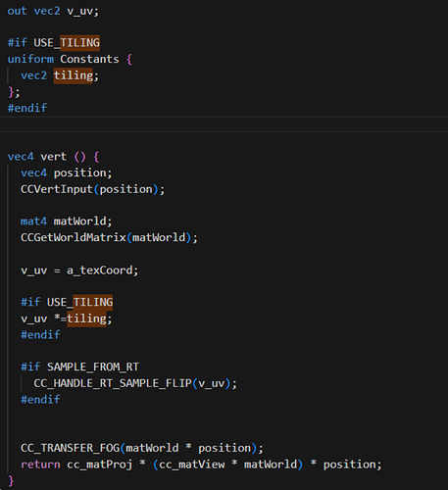Click the 'a_texCoord' identifier

(100, 270)
